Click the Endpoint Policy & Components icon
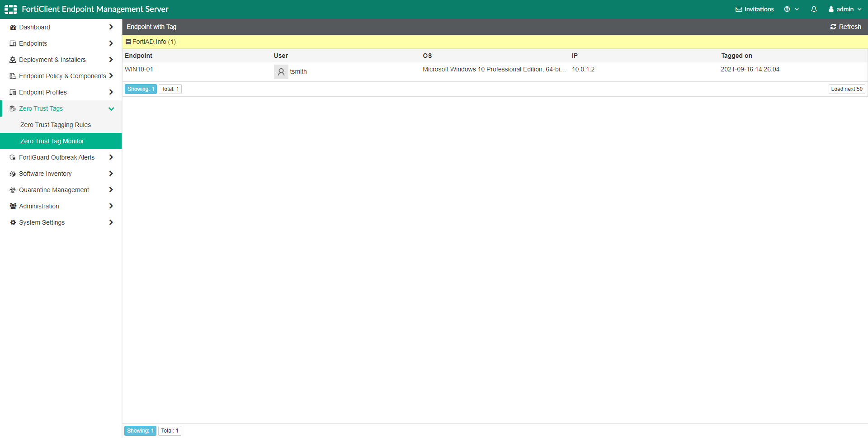This screenshot has width=868, height=438. click(13, 76)
